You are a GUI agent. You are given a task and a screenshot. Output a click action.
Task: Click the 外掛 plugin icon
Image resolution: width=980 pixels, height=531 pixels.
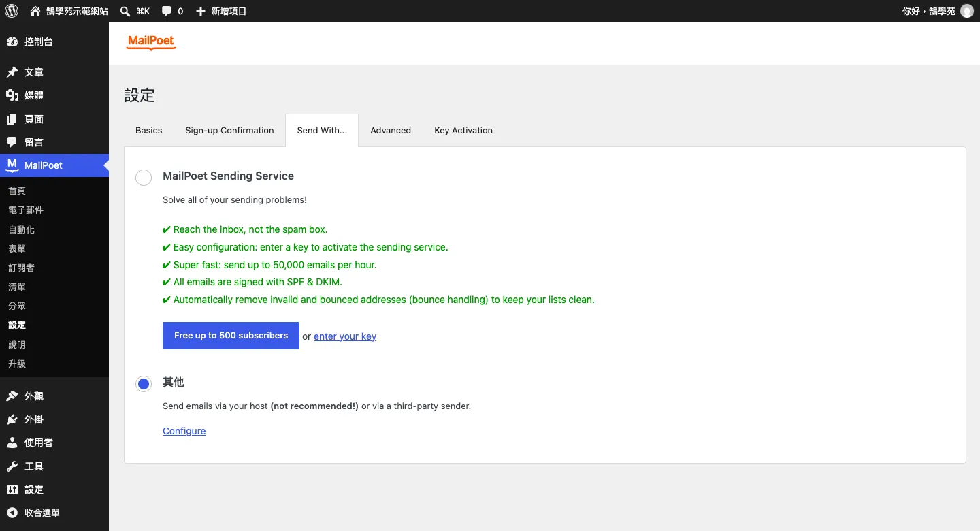(12, 419)
